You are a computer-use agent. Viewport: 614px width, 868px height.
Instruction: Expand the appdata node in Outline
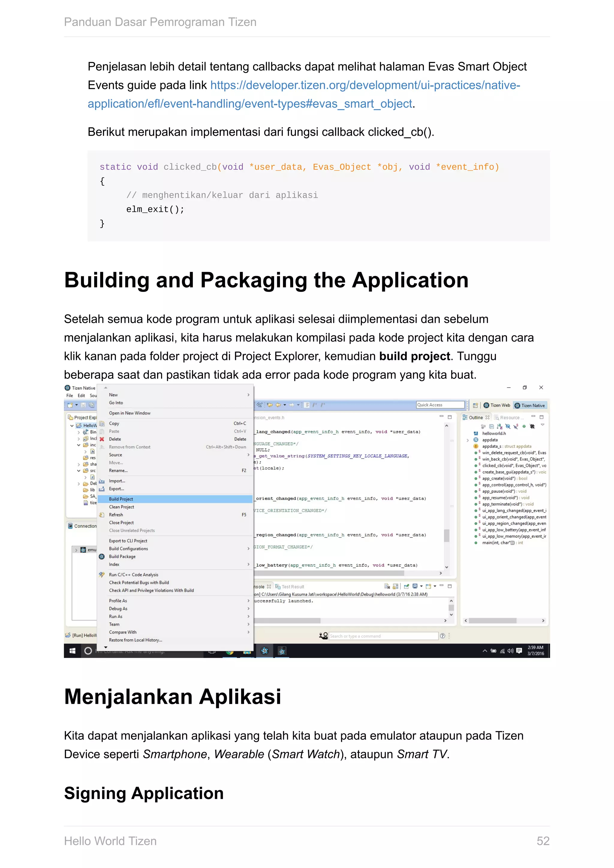tap(468, 440)
